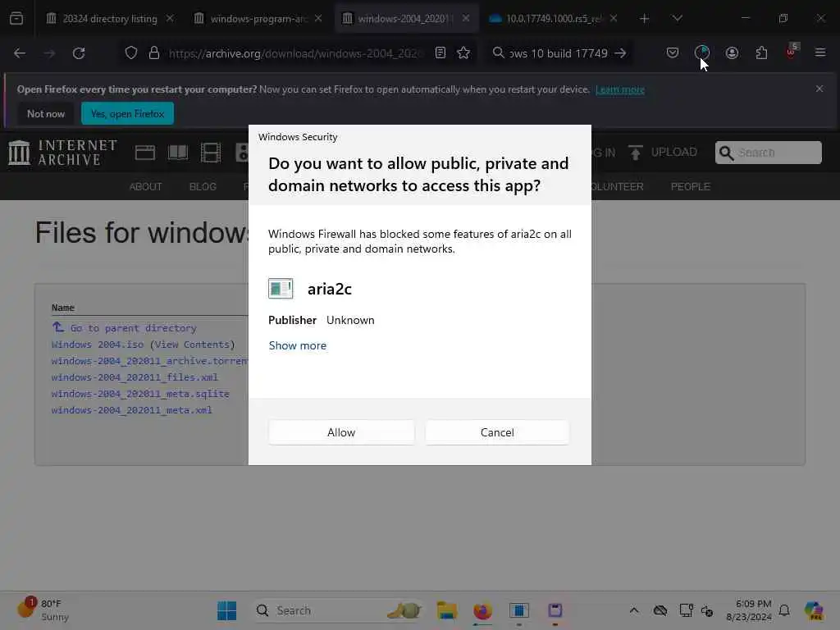Allow aria2c through Windows Firewall
Image resolution: width=840 pixels, height=630 pixels.
click(341, 432)
